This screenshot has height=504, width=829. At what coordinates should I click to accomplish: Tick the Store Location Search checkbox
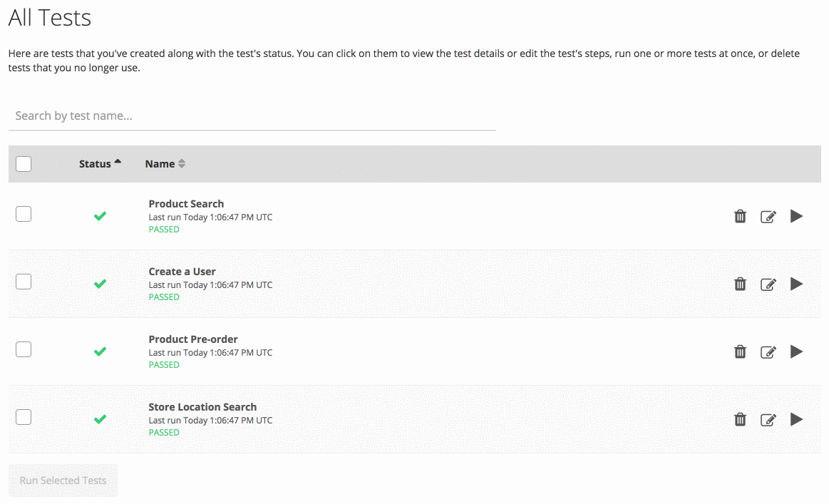click(x=24, y=417)
